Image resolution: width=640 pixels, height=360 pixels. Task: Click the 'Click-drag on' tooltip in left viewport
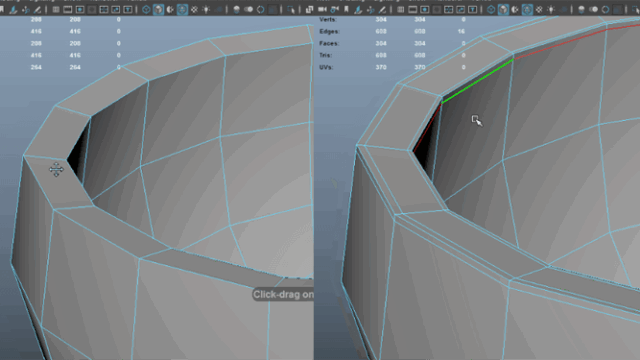pos(283,295)
